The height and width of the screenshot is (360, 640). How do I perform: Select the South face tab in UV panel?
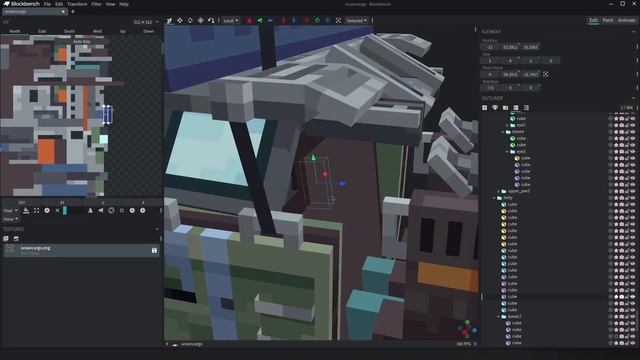click(69, 31)
